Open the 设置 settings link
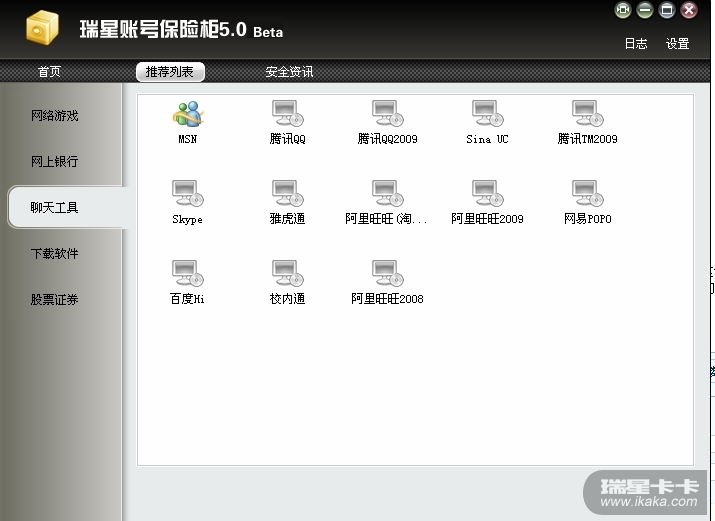Screen dimensions: 715x521 [x=678, y=44]
